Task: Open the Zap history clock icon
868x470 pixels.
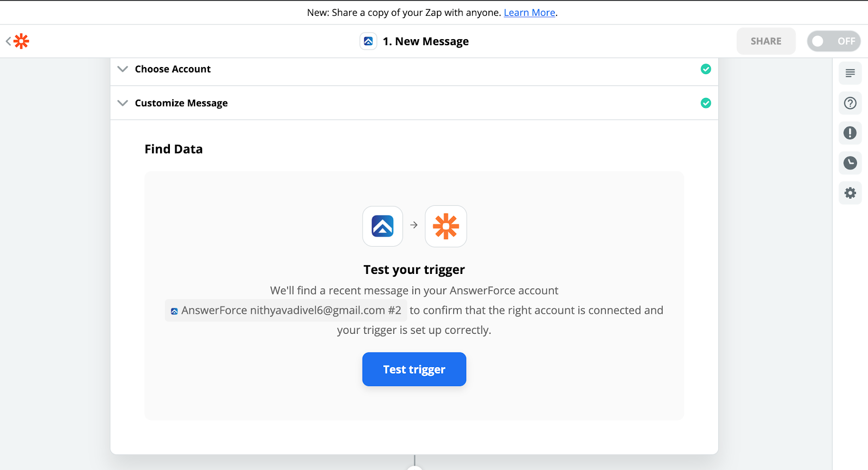Action: [850, 163]
